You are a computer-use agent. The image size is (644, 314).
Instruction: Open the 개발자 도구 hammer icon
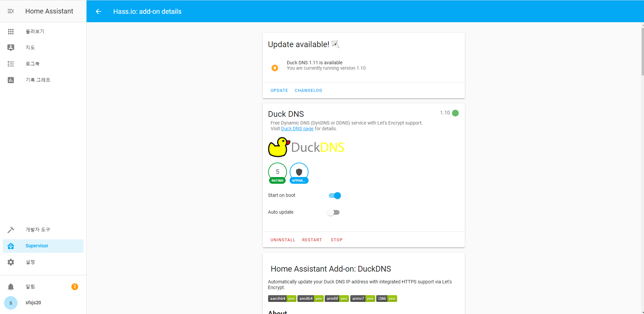(11, 230)
